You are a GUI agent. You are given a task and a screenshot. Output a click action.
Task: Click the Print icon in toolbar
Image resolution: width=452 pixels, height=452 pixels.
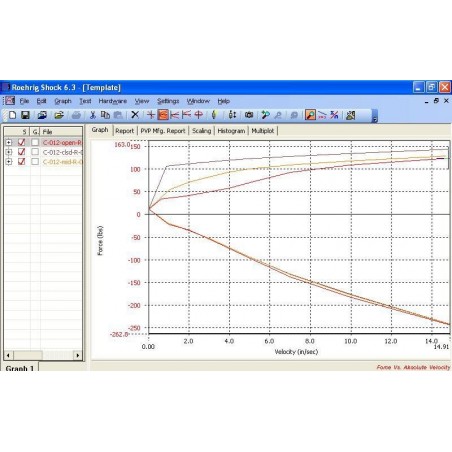tap(76, 115)
